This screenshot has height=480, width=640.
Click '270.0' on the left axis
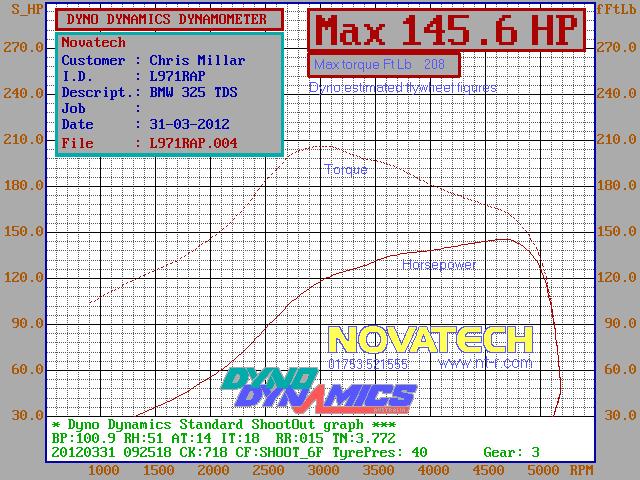(24, 48)
